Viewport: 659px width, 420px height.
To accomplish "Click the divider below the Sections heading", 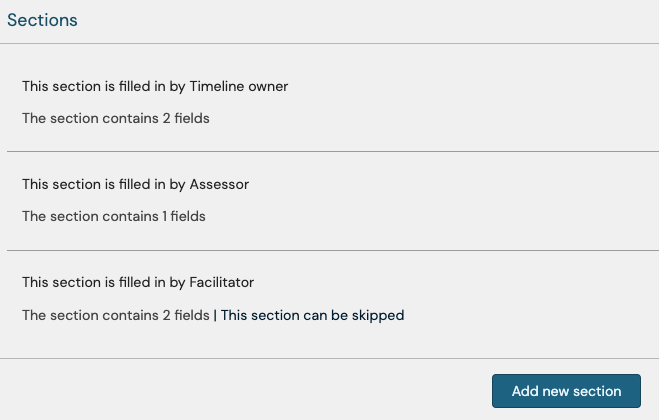I will pos(330,43).
